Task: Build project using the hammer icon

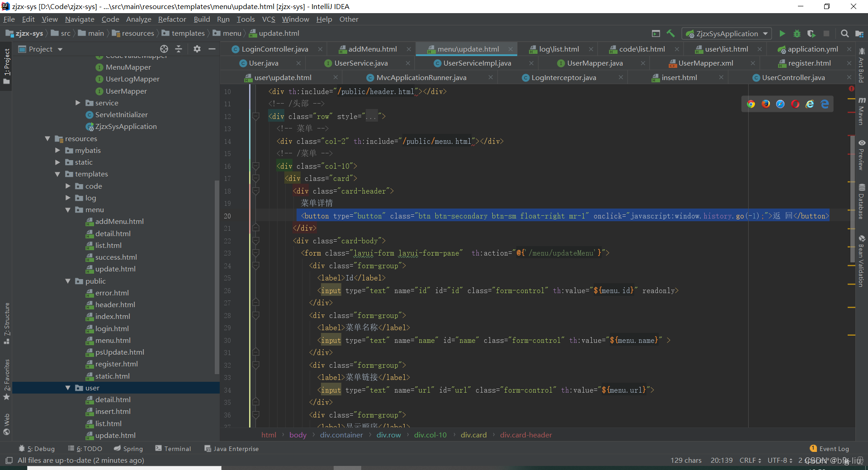Action: pos(671,33)
